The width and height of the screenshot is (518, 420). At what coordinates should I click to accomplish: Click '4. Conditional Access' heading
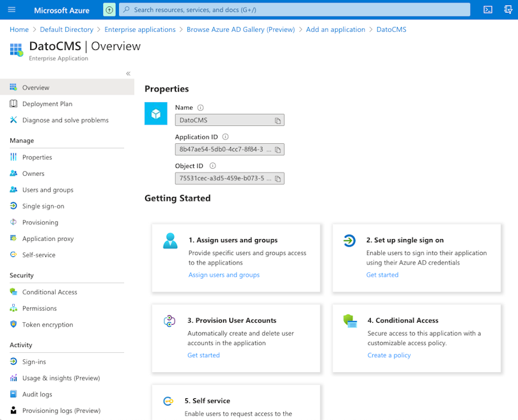pos(403,320)
